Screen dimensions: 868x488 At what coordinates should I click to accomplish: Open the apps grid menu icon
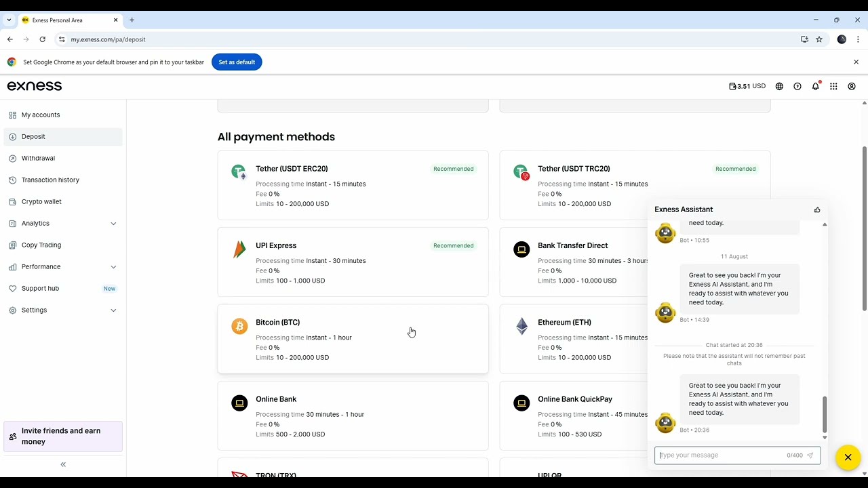833,87
